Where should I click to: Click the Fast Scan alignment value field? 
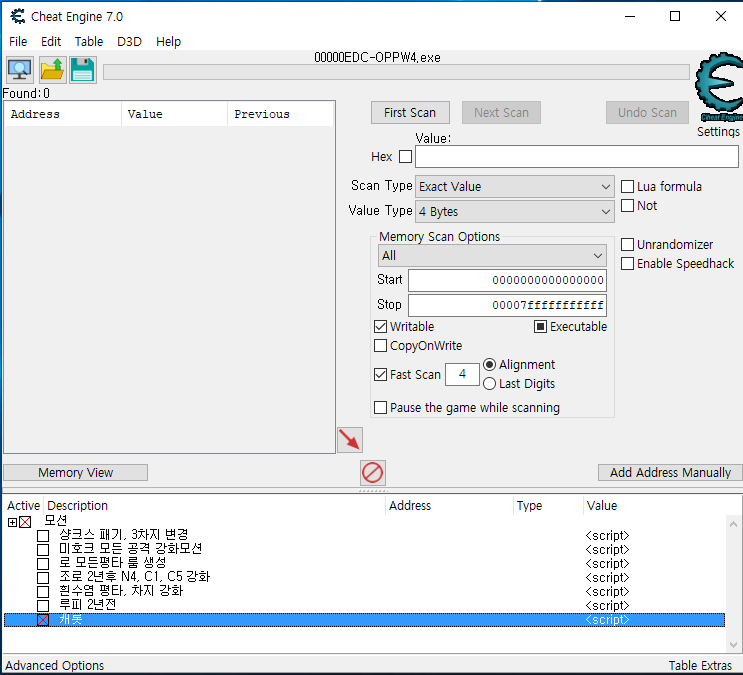pos(462,374)
